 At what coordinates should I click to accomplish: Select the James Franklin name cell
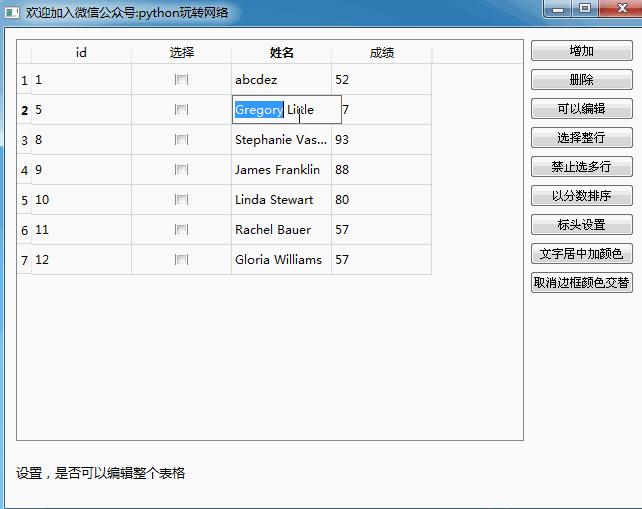[x=282, y=170]
